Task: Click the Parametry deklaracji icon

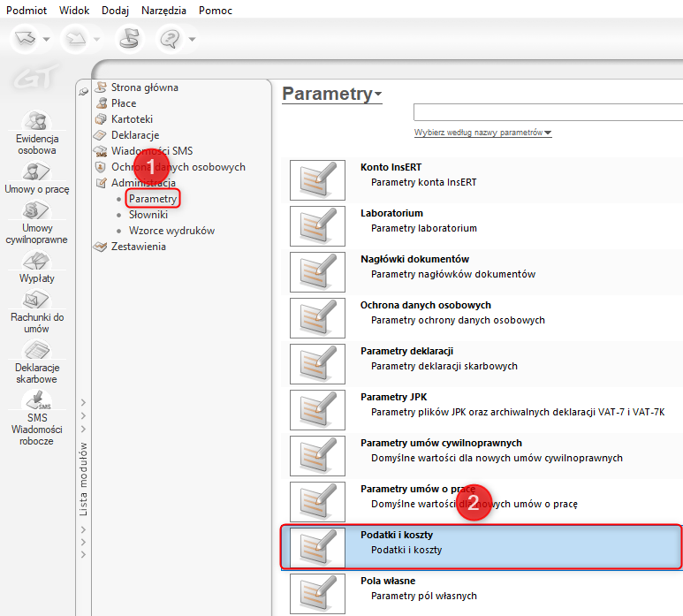Action: click(x=317, y=364)
